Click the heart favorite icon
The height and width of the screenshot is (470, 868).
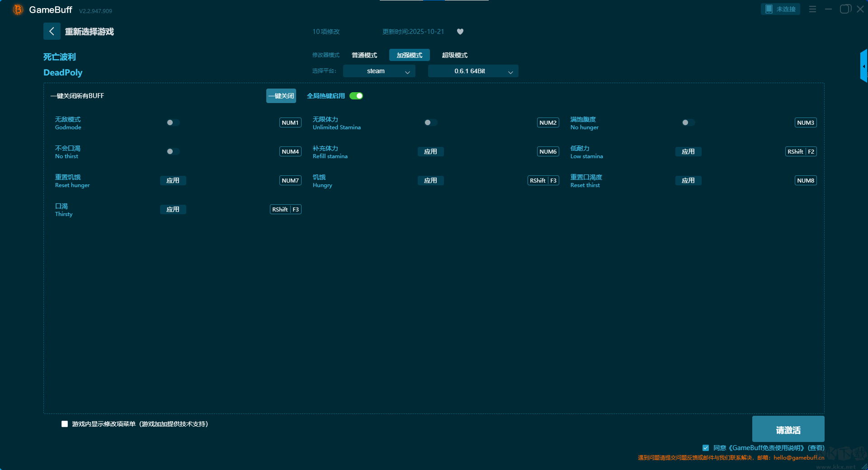460,32
